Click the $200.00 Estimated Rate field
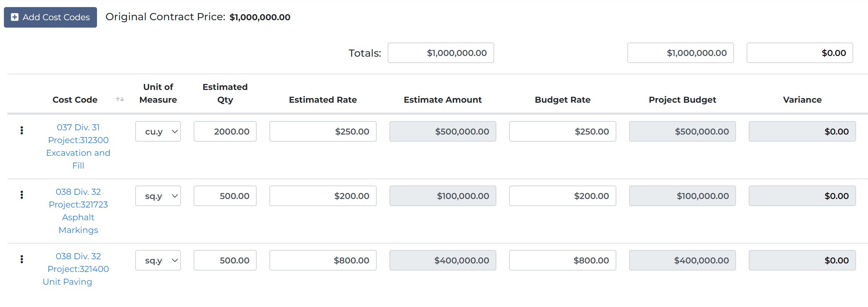 tap(322, 196)
